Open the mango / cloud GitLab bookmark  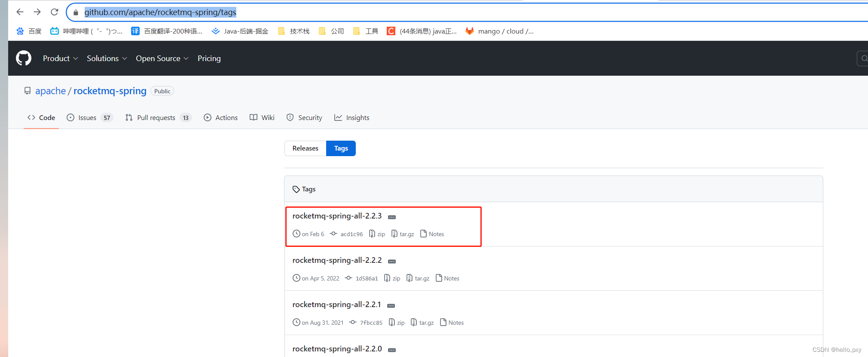(x=500, y=31)
